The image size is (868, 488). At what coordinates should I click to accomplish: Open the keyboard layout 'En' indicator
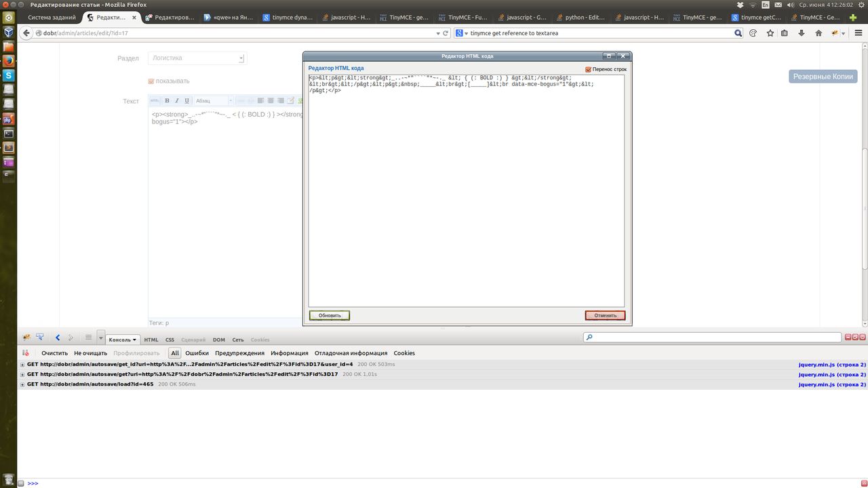[765, 5]
